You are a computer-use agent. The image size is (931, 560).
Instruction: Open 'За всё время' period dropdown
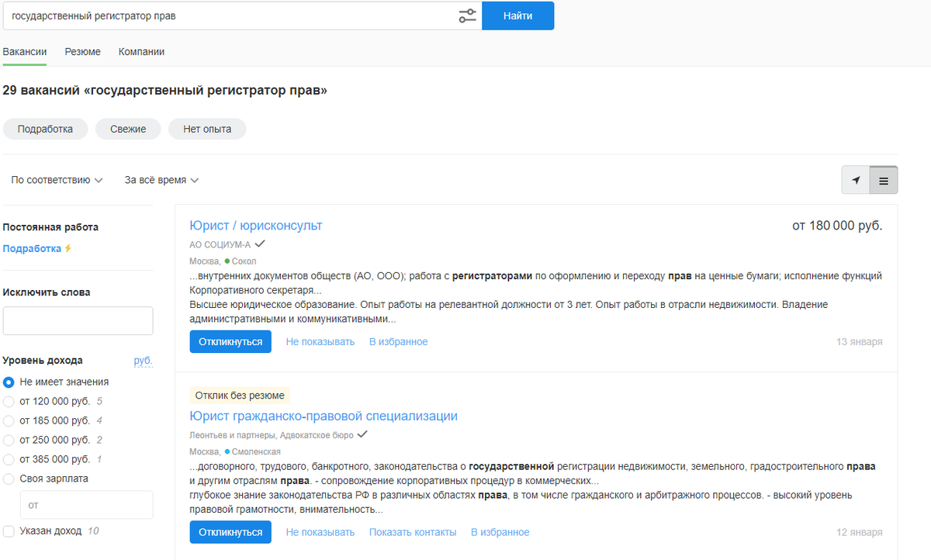[x=161, y=180]
